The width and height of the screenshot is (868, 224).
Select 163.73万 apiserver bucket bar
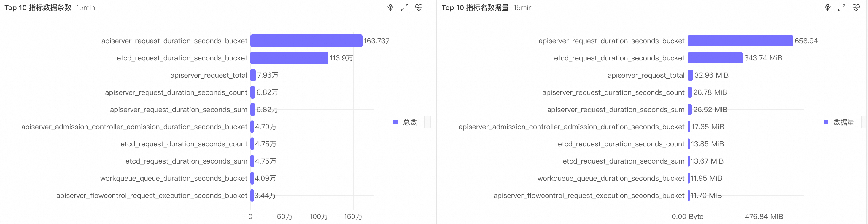pyautogui.click(x=306, y=41)
